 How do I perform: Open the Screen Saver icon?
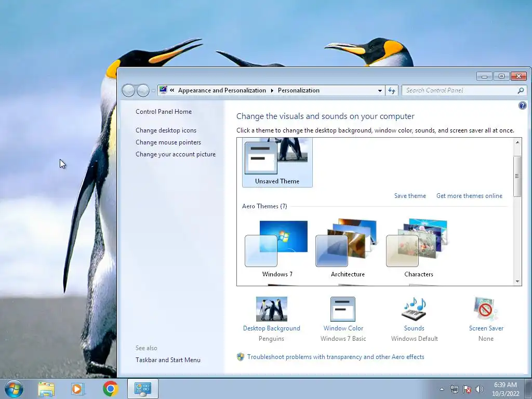tap(486, 309)
